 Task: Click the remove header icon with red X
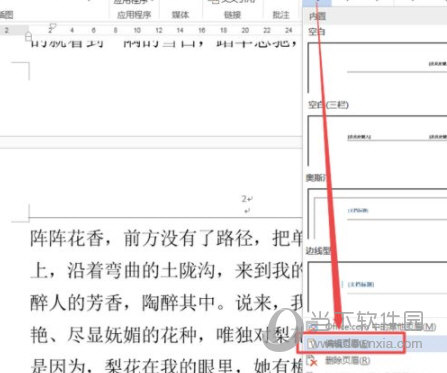[312, 361]
